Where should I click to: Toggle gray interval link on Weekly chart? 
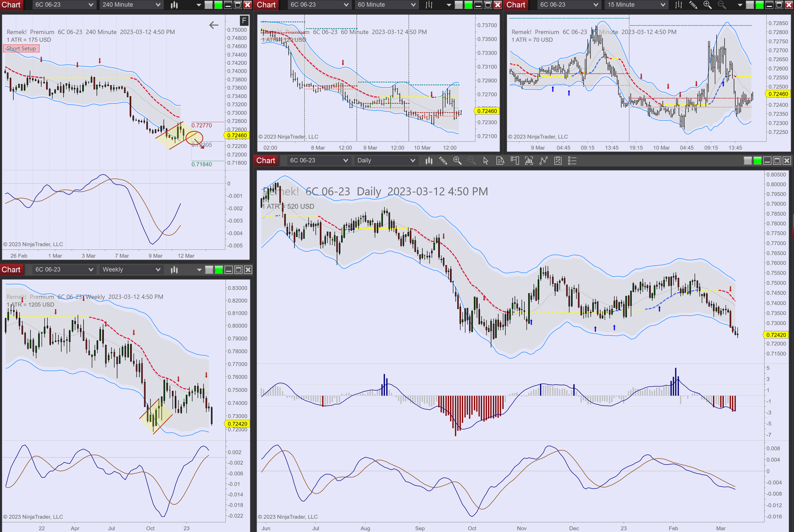pos(209,270)
